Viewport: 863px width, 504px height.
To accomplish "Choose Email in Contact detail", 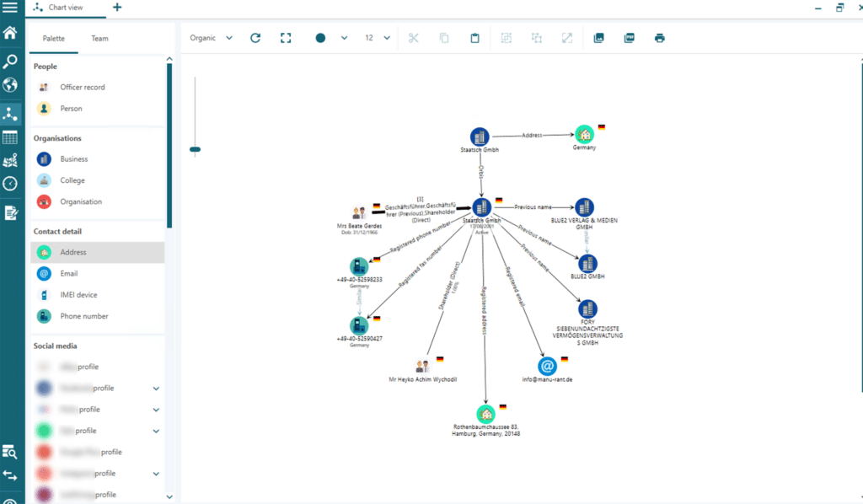I will (x=98, y=273).
